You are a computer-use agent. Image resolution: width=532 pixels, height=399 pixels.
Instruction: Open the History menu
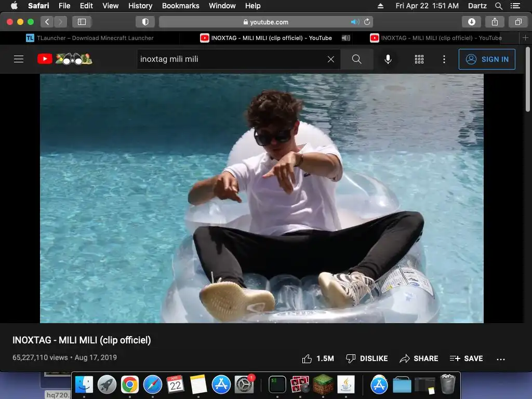point(140,6)
